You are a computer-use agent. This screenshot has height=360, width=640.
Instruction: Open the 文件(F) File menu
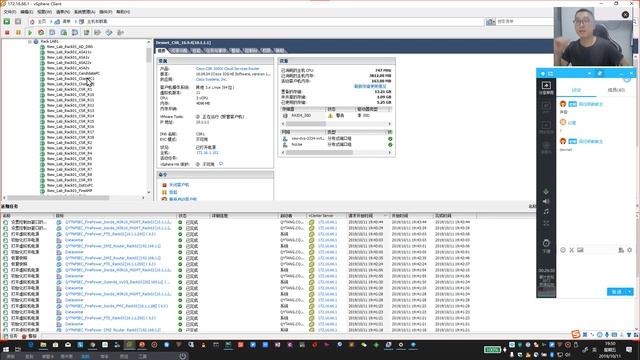click(10, 12)
